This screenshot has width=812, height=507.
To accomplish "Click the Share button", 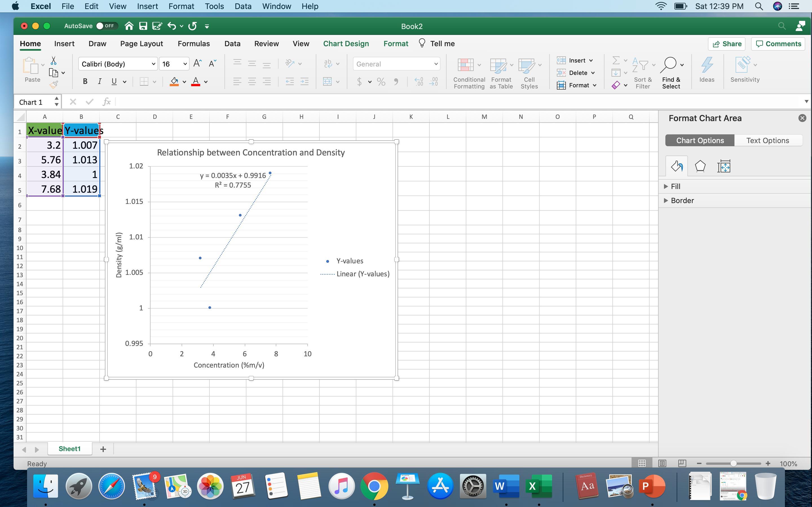I will coord(727,44).
